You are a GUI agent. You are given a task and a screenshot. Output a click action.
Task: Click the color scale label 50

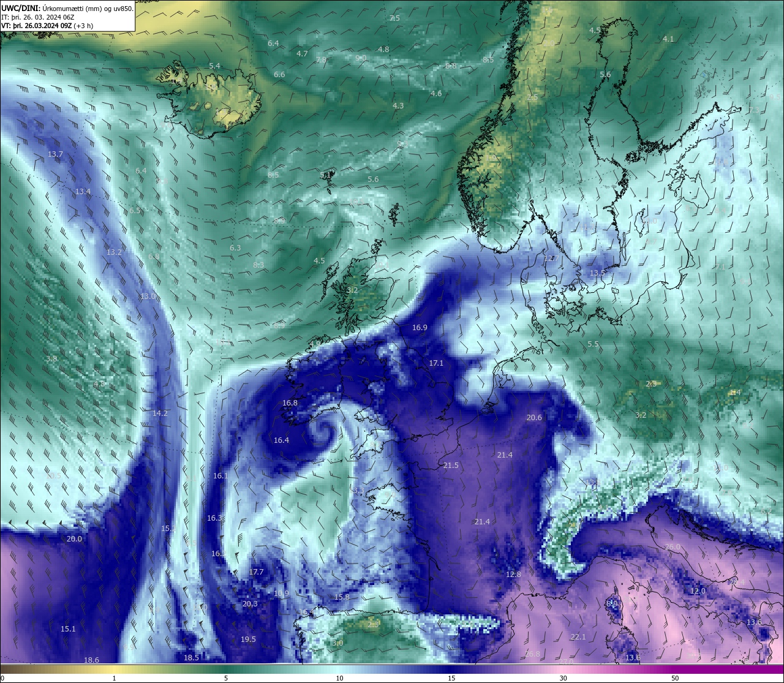[675, 678]
